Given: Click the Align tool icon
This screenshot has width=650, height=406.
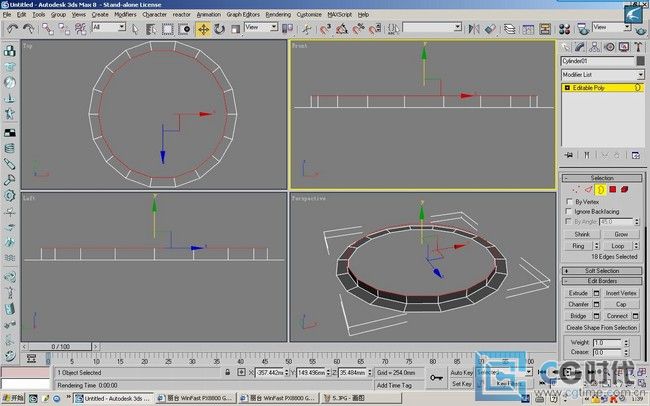Looking at the screenshot, I should click(490, 29).
